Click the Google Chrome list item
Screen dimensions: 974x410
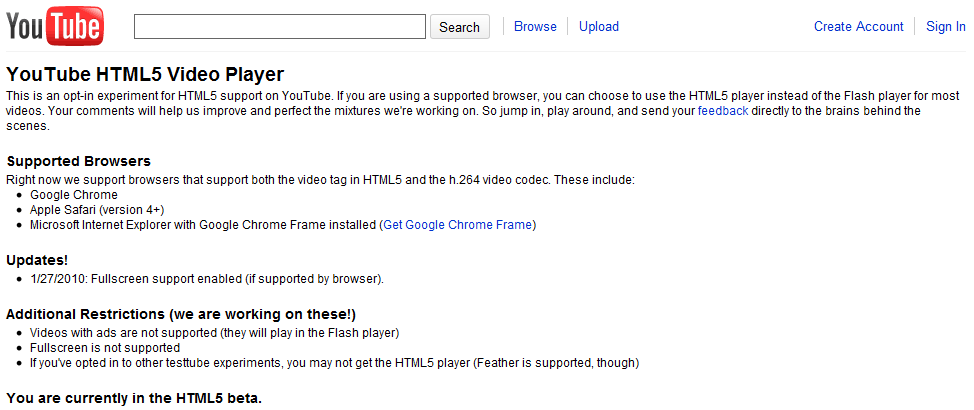click(74, 195)
